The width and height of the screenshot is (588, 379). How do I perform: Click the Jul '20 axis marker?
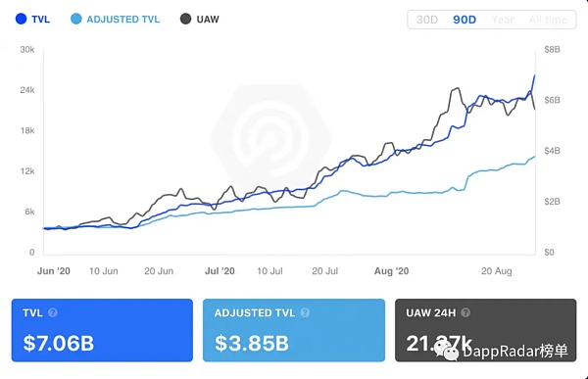[x=220, y=271]
